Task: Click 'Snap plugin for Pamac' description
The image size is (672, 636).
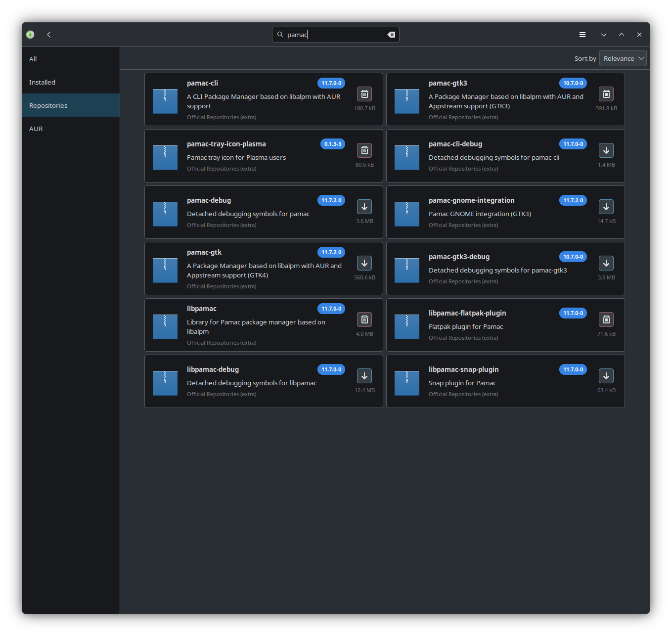Action: pyautogui.click(x=462, y=383)
